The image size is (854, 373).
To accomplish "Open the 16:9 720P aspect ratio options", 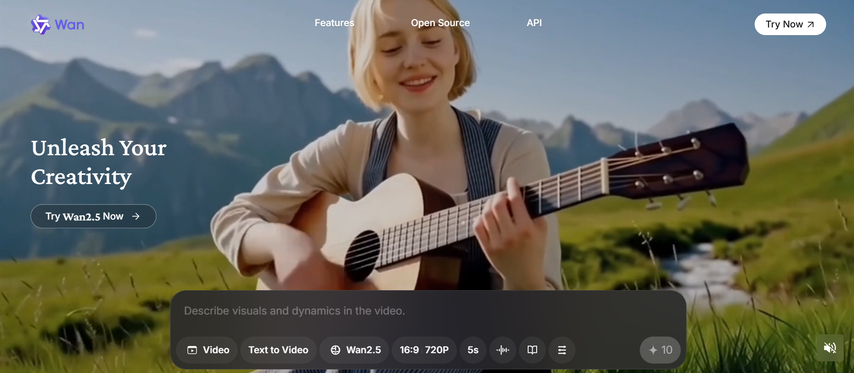I will pyautogui.click(x=424, y=350).
